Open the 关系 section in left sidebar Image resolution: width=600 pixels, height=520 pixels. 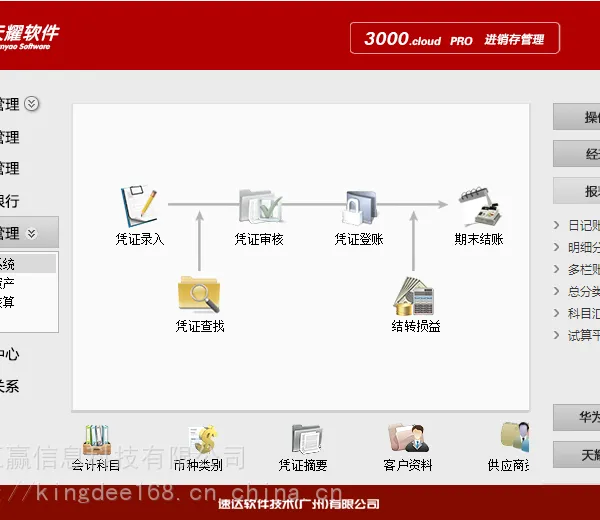point(9,386)
